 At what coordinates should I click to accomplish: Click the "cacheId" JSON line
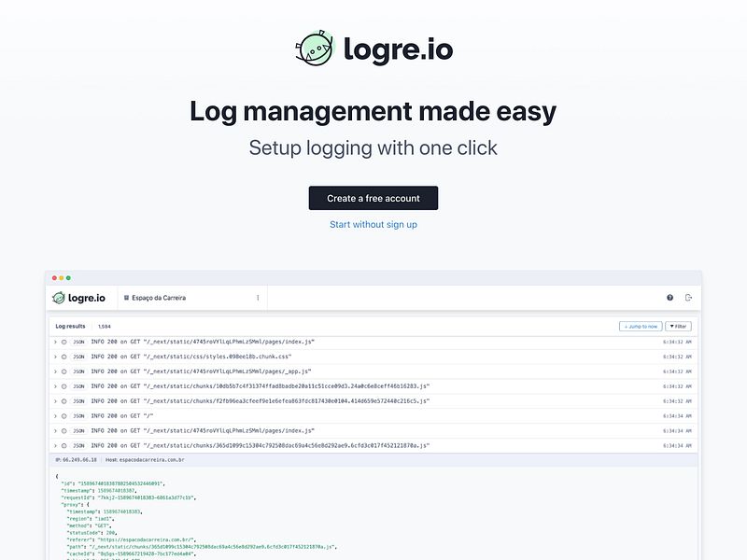[x=131, y=554]
